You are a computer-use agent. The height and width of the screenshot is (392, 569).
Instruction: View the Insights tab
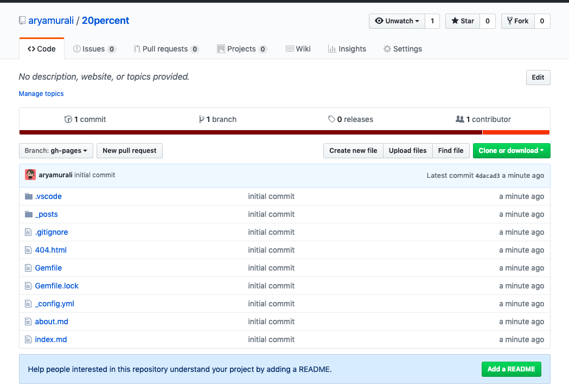point(347,49)
